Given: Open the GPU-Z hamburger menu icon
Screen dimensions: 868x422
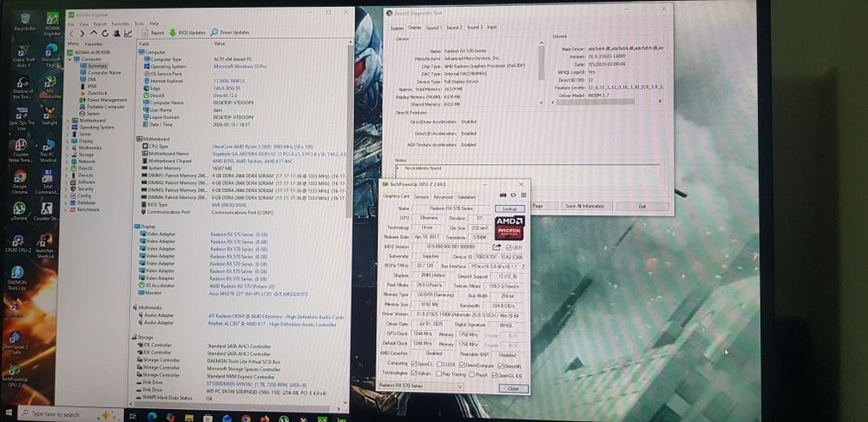Looking at the screenshot, I should [x=523, y=195].
